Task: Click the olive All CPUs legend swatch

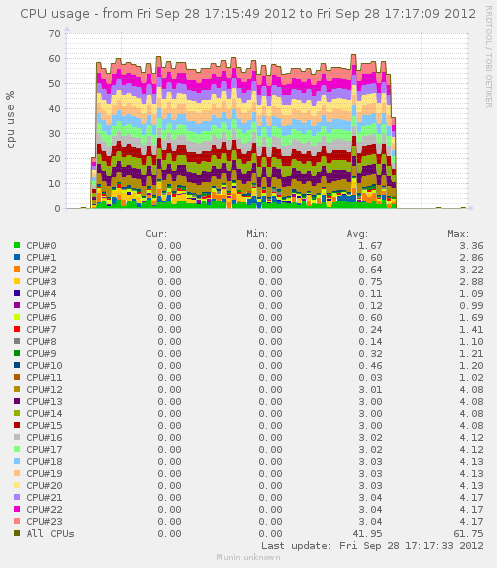Action: [x=17, y=533]
